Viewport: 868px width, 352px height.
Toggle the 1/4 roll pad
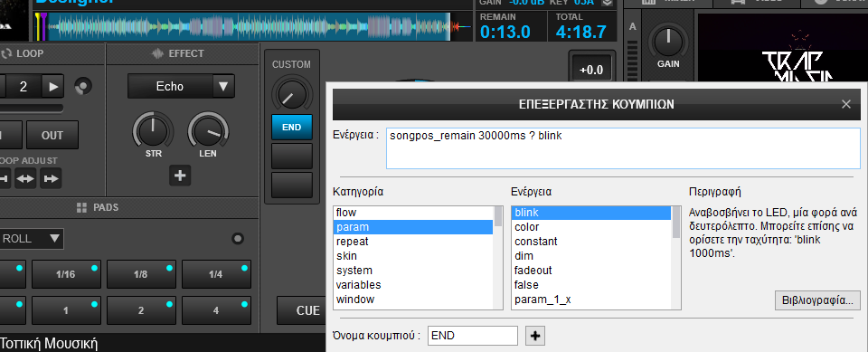(216, 274)
